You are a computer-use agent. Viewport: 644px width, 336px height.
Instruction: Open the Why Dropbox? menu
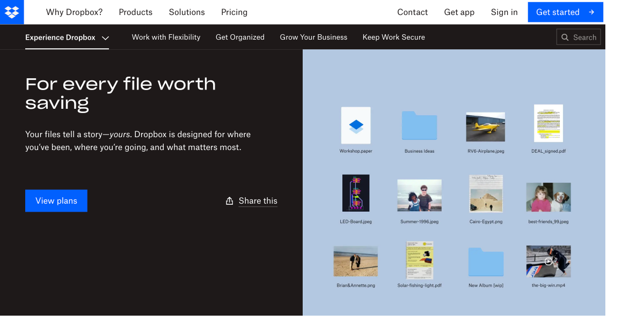pyautogui.click(x=74, y=12)
